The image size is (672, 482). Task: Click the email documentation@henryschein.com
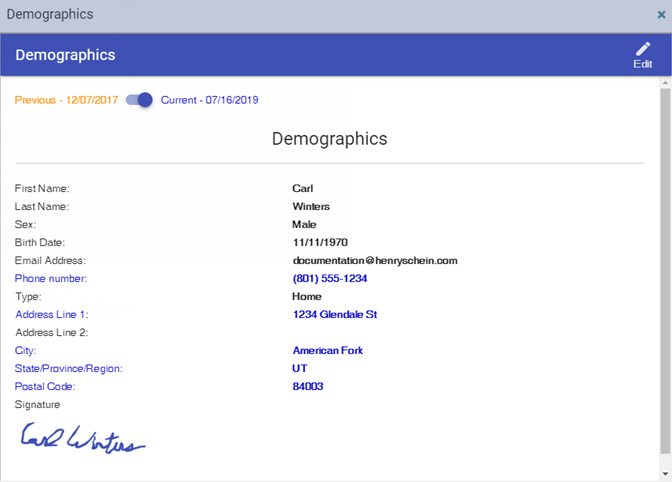pyautogui.click(x=374, y=260)
